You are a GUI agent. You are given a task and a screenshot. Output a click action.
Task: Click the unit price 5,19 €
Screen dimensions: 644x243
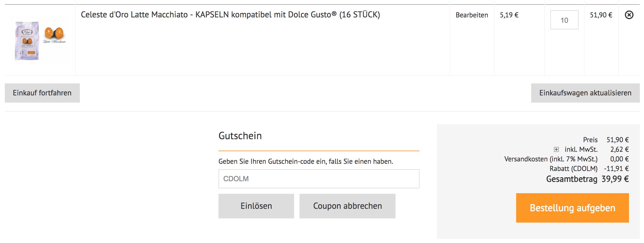(x=509, y=15)
